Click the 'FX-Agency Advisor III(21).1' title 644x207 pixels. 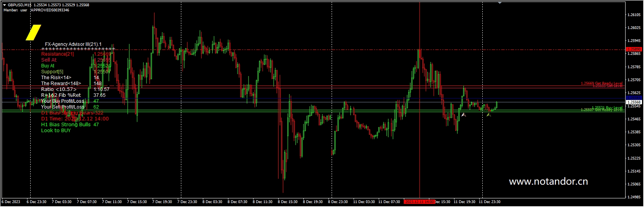73,44
